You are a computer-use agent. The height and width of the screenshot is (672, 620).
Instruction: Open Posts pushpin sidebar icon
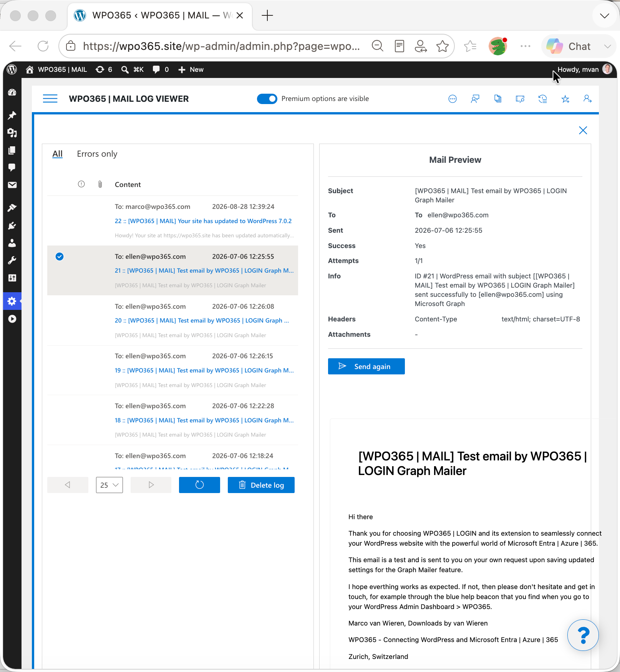(x=12, y=115)
